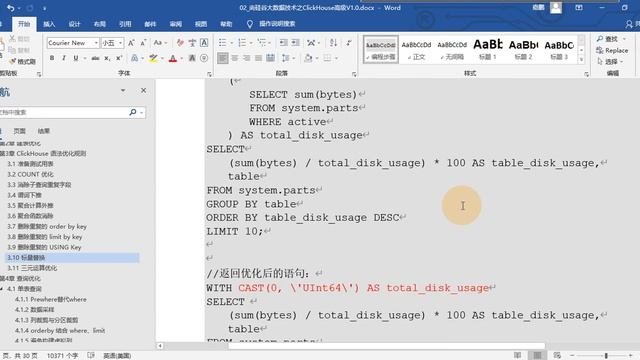Sort the selected paragraphs
Screen dimensions: 640x360
[x=333, y=43]
